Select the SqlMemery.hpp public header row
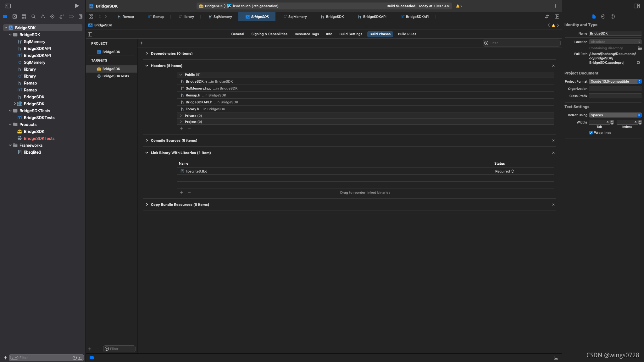Screen dimensions: 644x362 [x=365, y=88]
